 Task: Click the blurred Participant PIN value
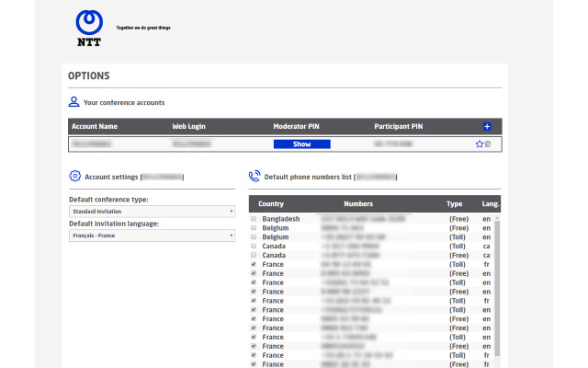[393, 144]
